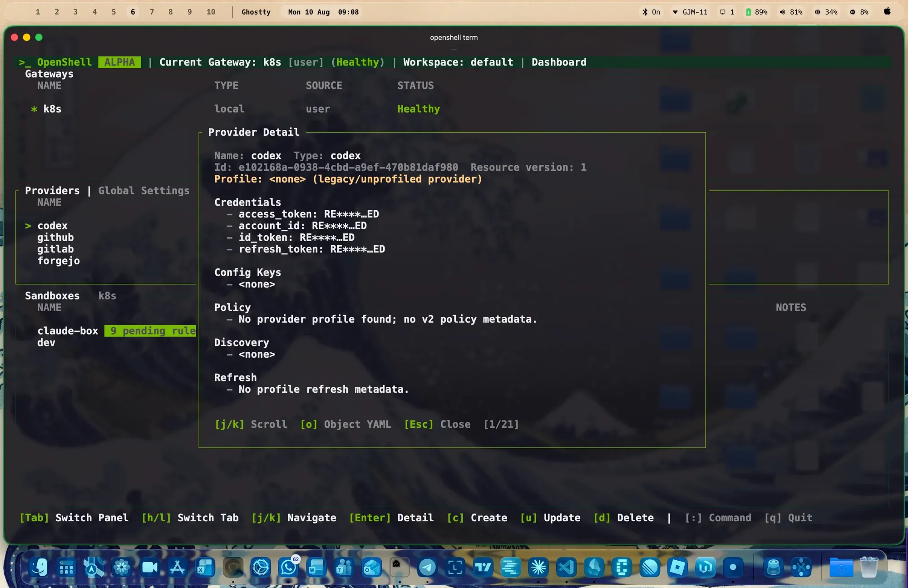Screen dimensions: 908x588
Task: Open Microsoft Teams in the dock
Action: pyautogui.click(x=344, y=567)
